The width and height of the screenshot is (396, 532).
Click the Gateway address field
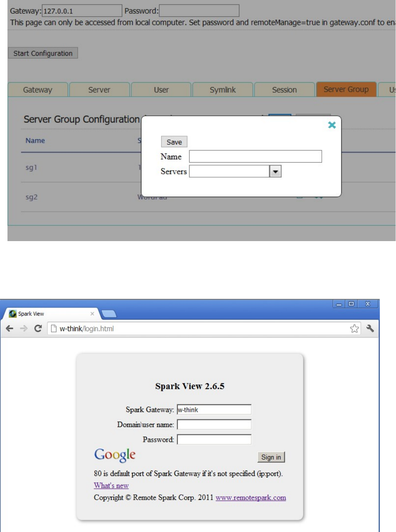[x=82, y=11]
